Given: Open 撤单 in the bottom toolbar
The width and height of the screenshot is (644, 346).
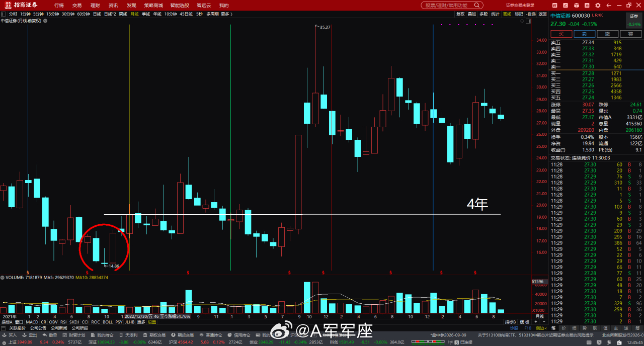Looking at the screenshot, I should tap(50, 335).
